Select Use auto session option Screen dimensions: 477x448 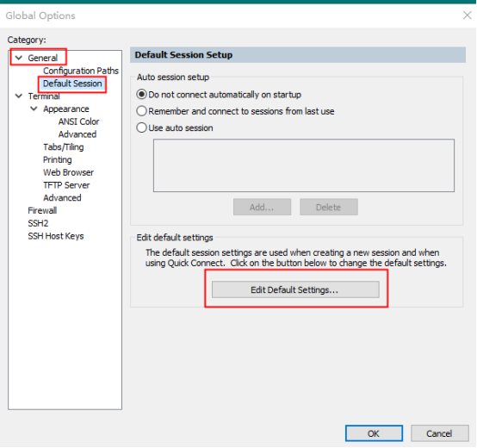[x=175, y=128]
